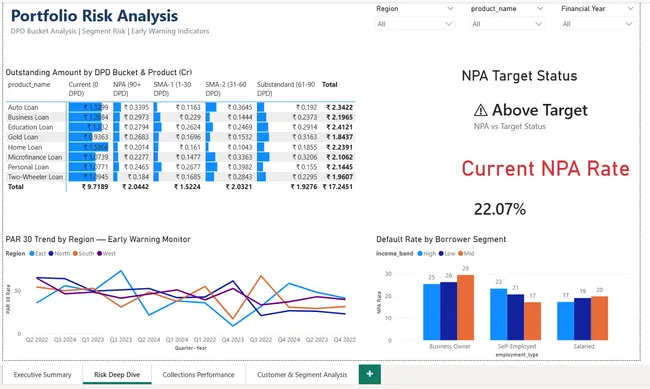
Task: Select the Home Loan row in matrix
Action: tap(180, 147)
